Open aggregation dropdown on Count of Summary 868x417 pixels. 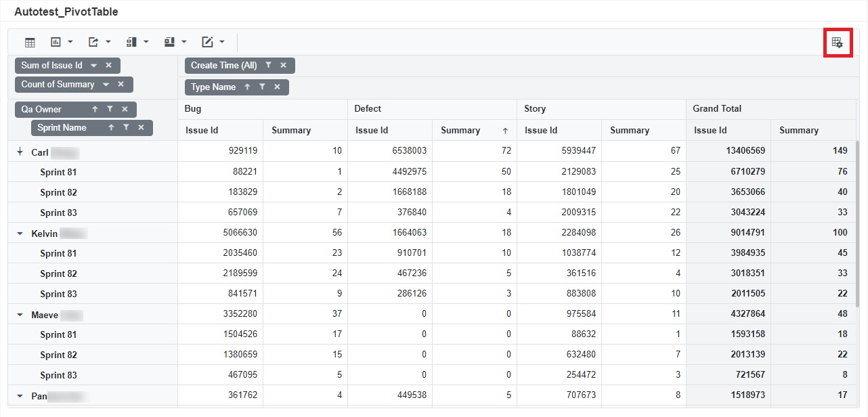[x=106, y=85]
